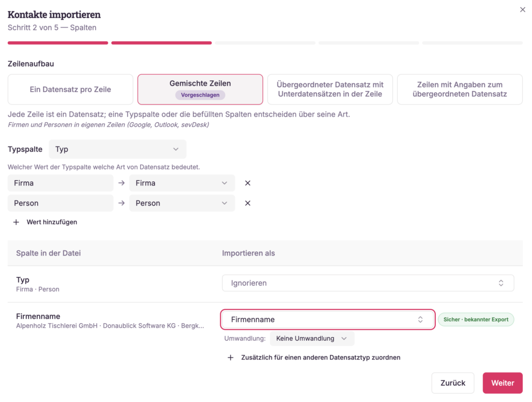Open Firmenname import-as dropdown
The image size is (532, 402).
pos(328,319)
